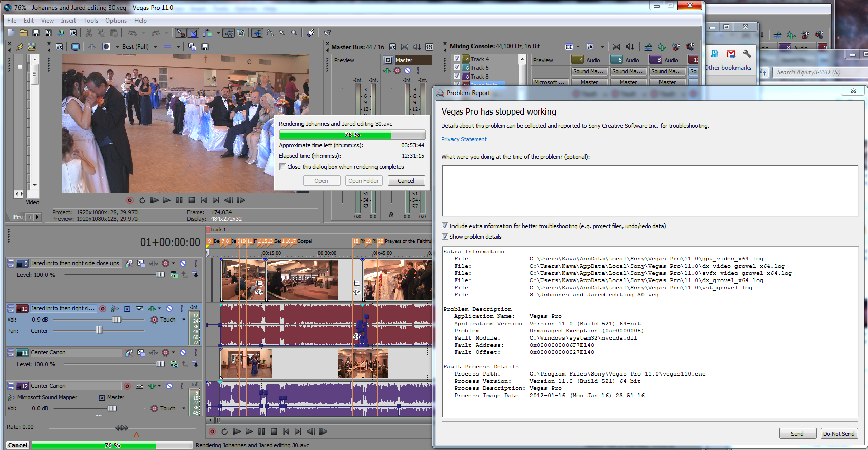Solo track 9 with exclamation icon

195,263
